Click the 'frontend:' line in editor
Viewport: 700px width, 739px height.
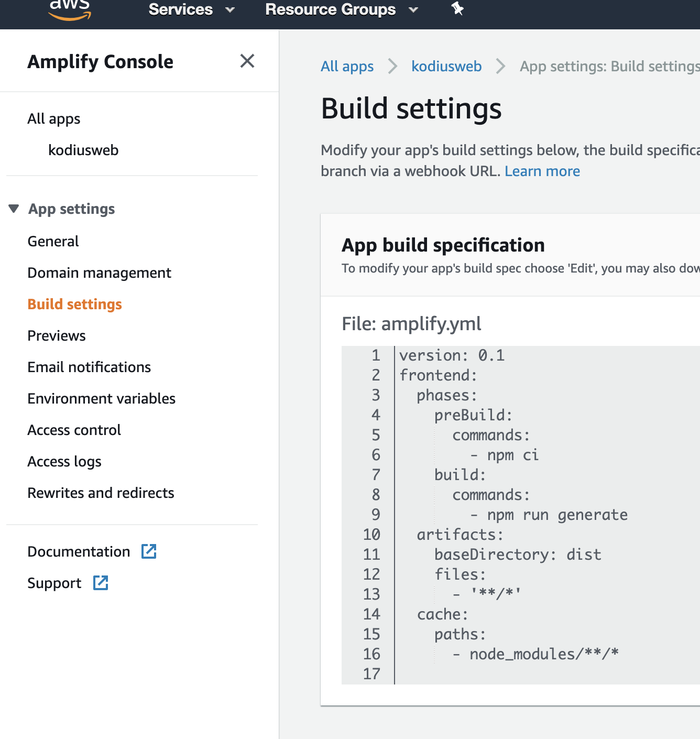438,375
